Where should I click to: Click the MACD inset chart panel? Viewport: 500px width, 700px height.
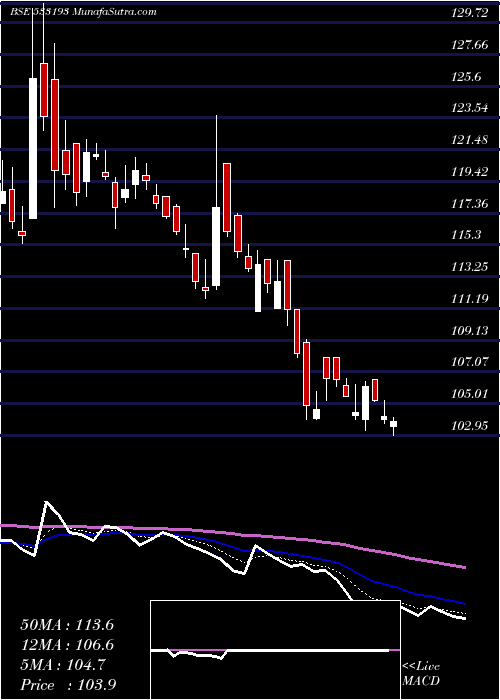point(275,650)
